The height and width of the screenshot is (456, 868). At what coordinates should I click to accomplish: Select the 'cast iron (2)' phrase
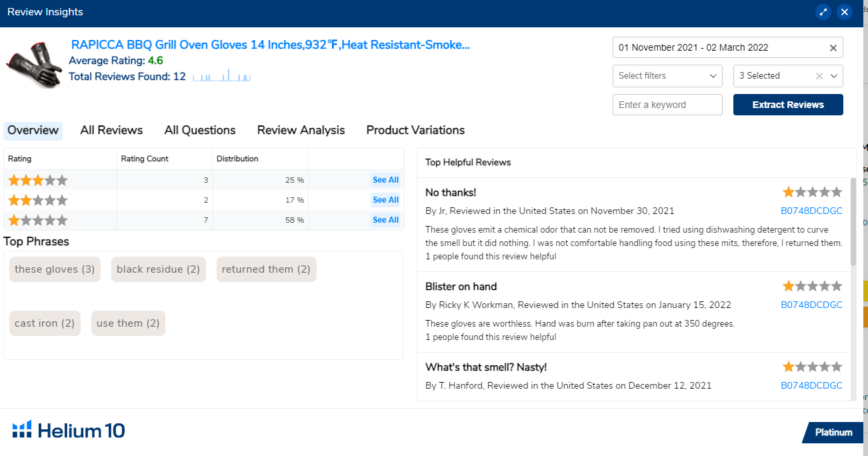click(x=45, y=323)
